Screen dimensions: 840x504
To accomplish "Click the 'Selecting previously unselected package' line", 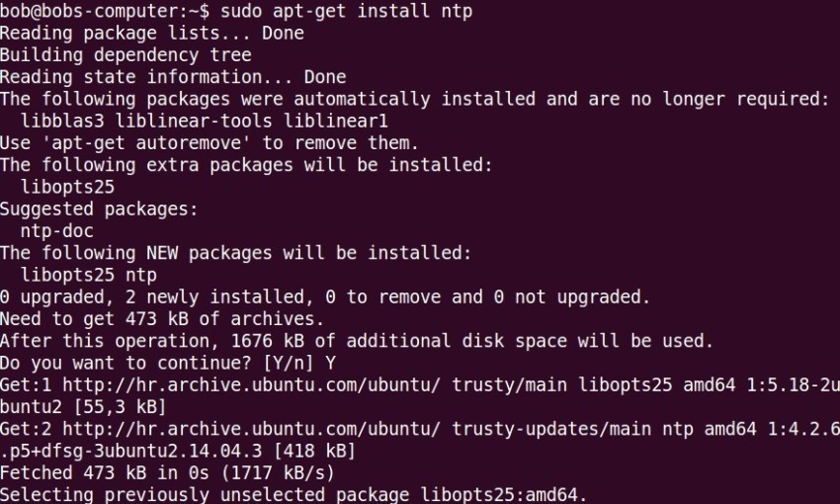I will click(x=294, y=494).
